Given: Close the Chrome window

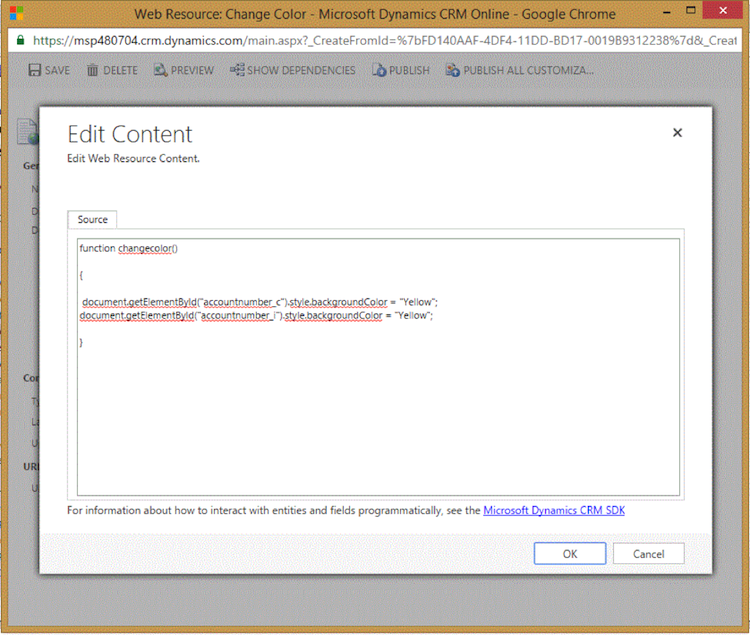Looking at the screenshot, I should tap(722, 10).
